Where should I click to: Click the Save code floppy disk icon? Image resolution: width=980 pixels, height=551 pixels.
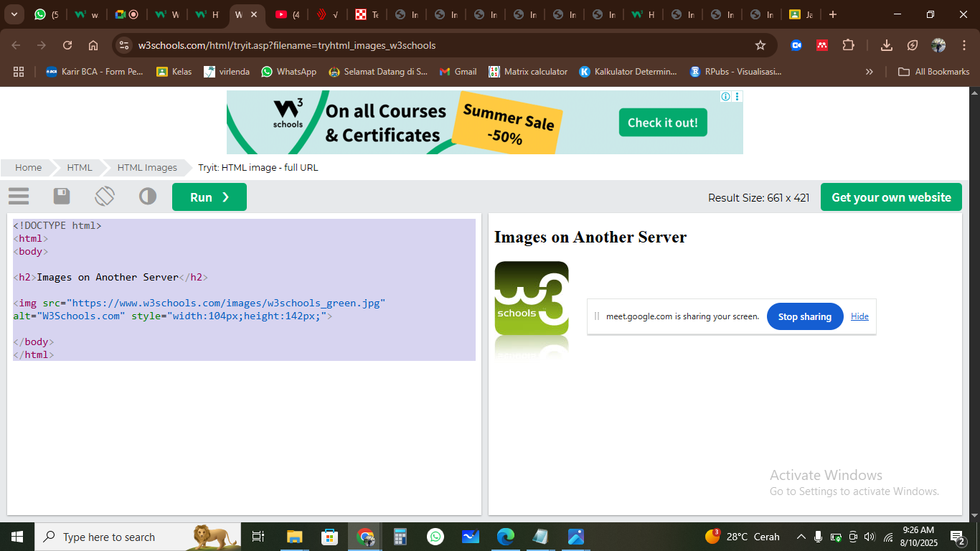click(x=62, y=197)
